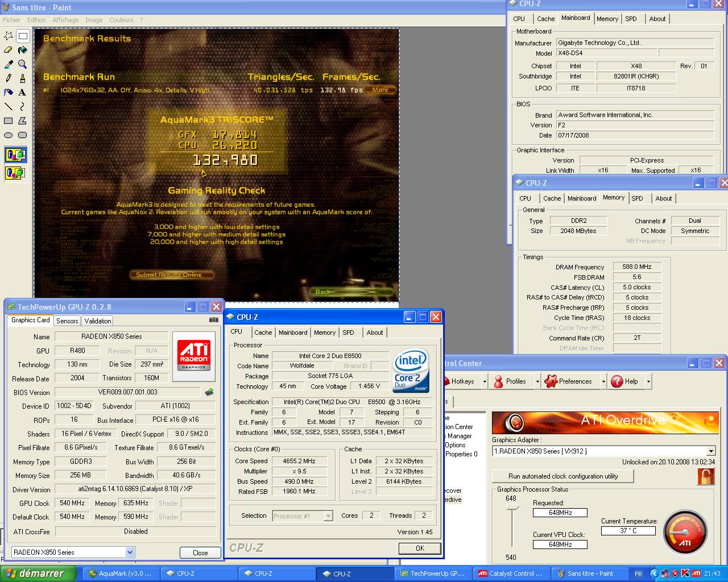This screenshot has height=582, width=728.
Task: Click the FR language indicator on taskbar
Action: tap(638, 574)
